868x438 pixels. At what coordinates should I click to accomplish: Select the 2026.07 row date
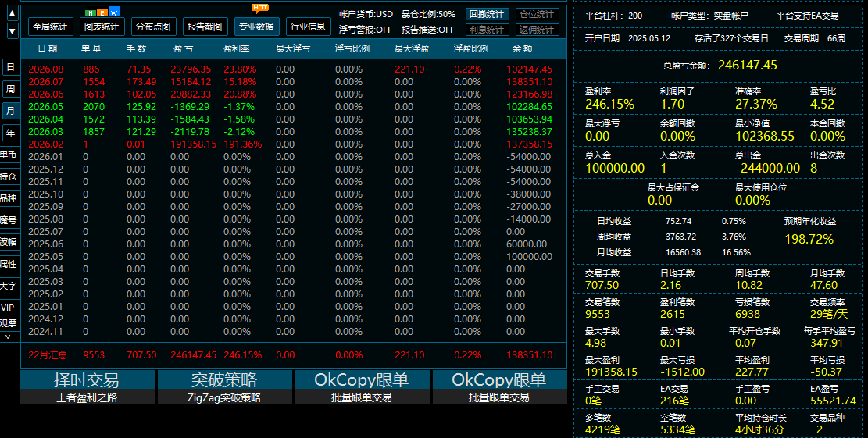(46, 82)
